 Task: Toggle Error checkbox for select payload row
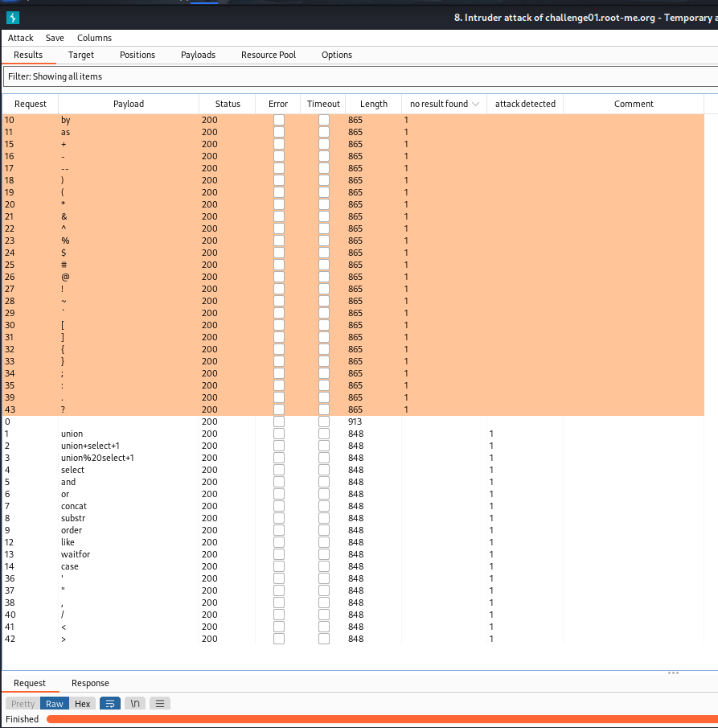[x=278, y=470]
